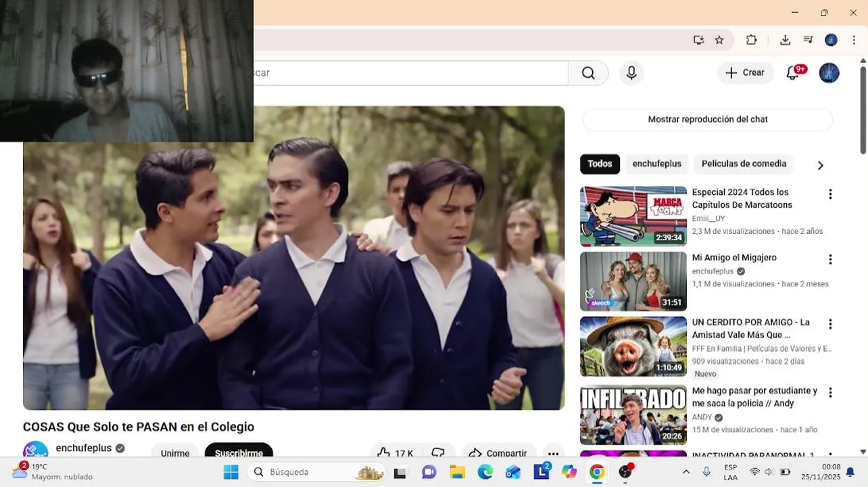Open the UN CERDITO POR AMIGO thumbnail
Screen dimensions: 868x487
coord(633,346)
